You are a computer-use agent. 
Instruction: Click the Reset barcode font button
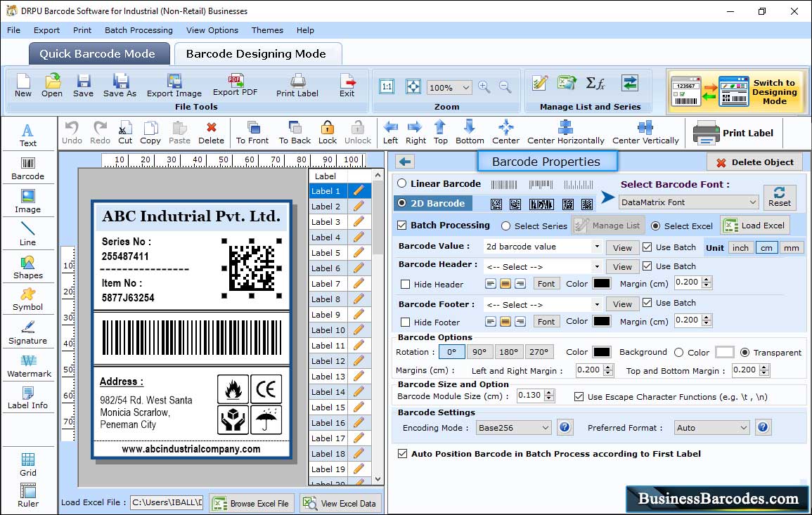point(780,197)
